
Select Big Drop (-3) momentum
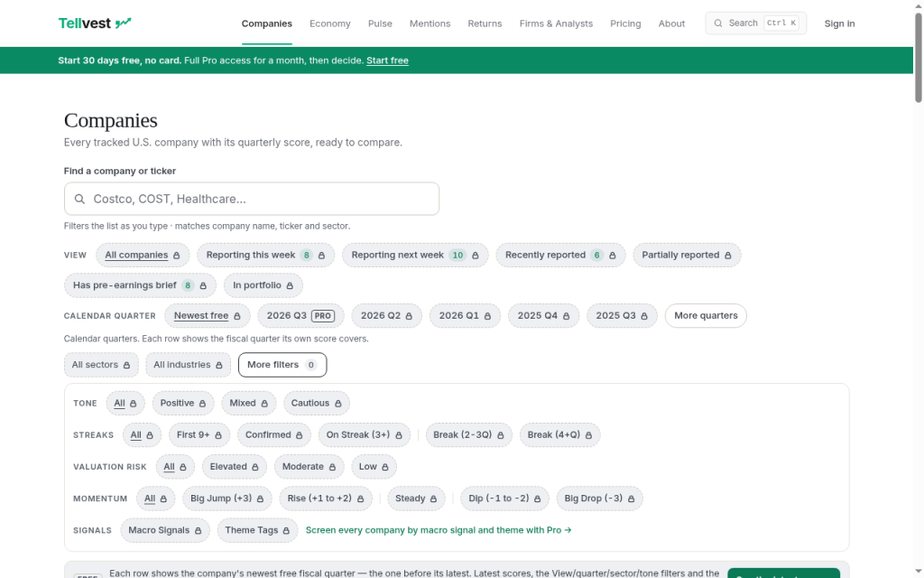pyautogui.click(x=599, y=499)
